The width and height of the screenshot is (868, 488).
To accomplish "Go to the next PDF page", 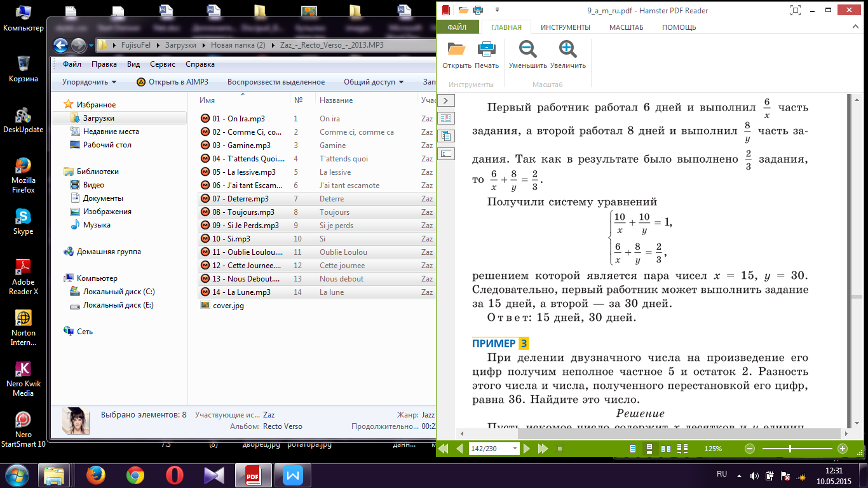I will click(x=526, y=449).
